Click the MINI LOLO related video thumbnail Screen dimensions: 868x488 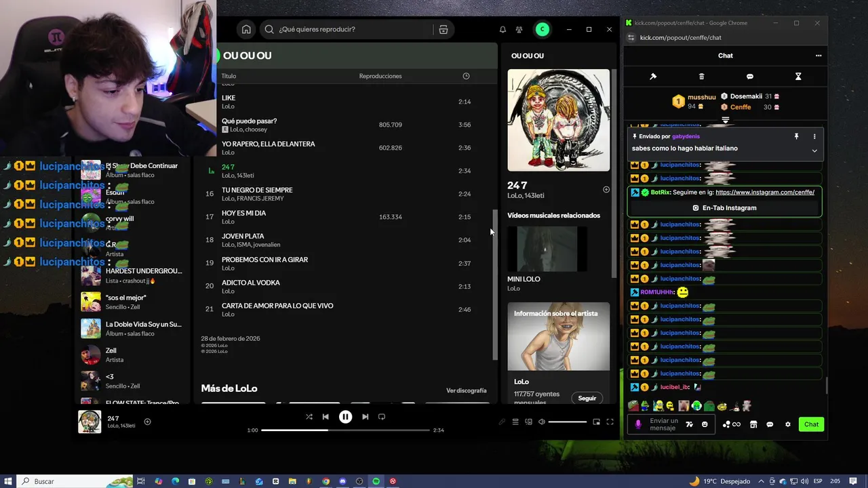click(547, 249)
